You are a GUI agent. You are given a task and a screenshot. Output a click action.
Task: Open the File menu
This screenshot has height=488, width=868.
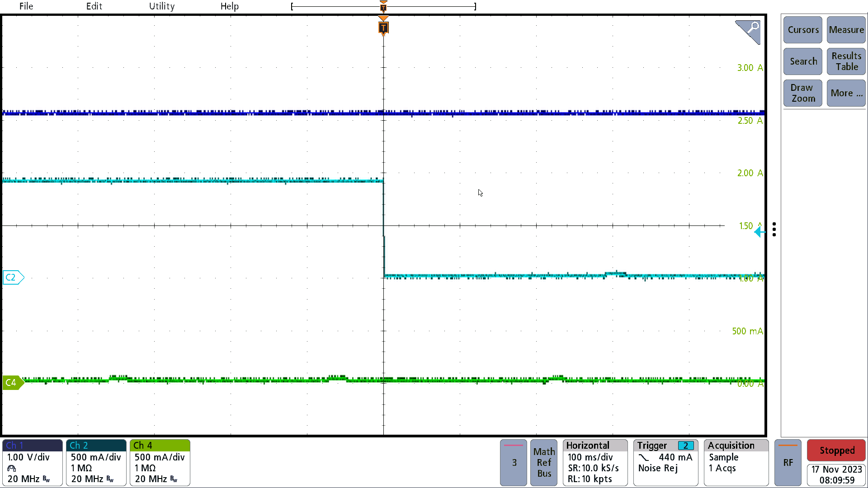[26, 6]
